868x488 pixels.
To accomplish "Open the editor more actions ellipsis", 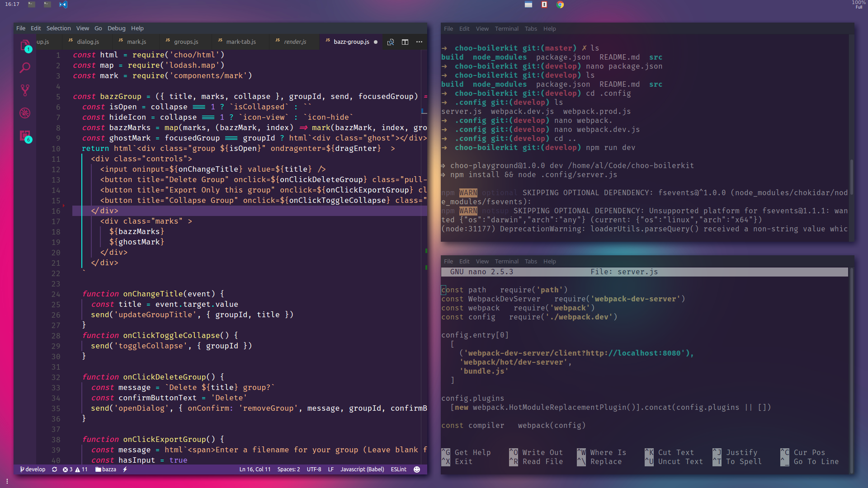I will pos(420,42).
